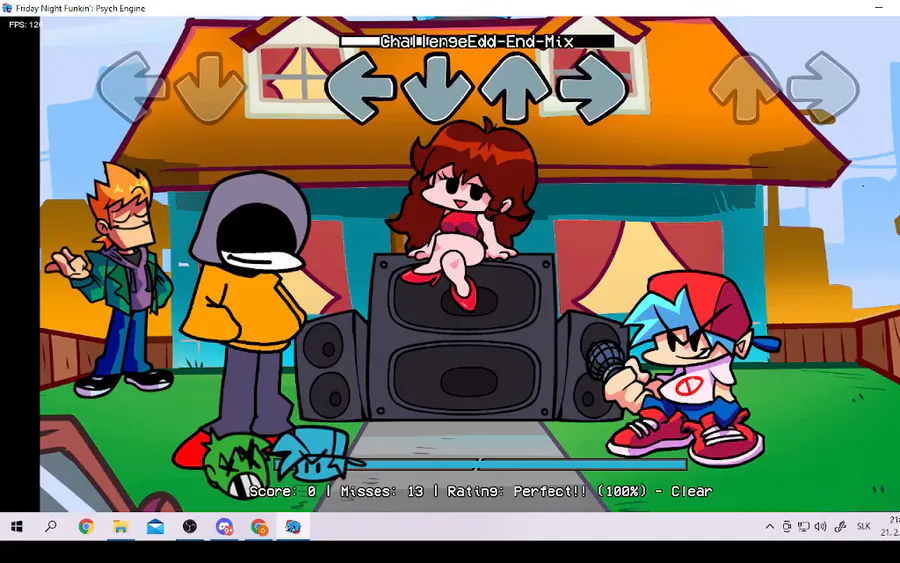Viewport: 900px width, 563px height.
Task: Click the Meet Now tray icon
Action: point(786,526)
